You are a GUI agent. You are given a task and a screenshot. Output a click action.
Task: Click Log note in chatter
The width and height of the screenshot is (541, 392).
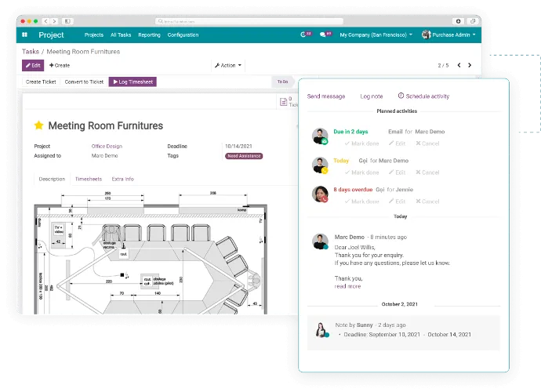[372, 96]
